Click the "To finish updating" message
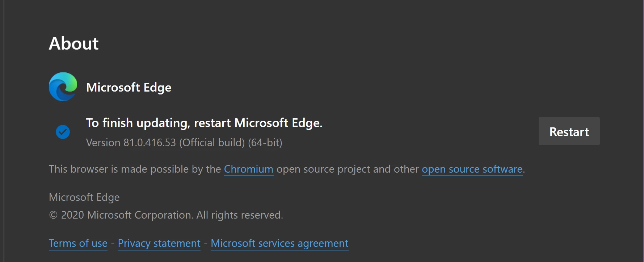644x262 pixels. [204, 123]
